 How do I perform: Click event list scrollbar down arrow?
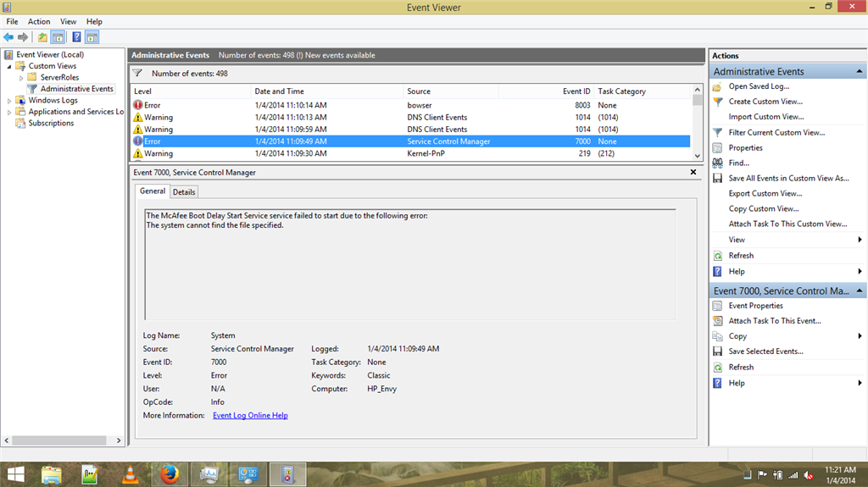pos(698,156)
